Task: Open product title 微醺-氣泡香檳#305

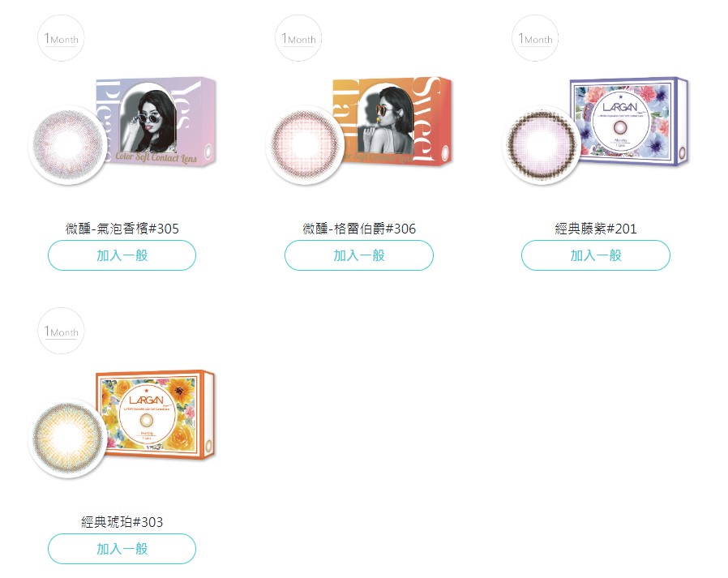Action: [x=122, y=229]
